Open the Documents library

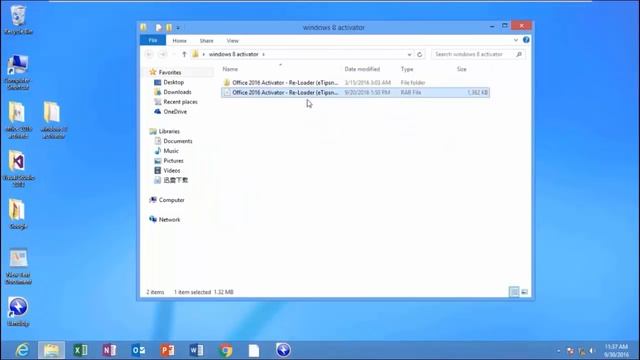click(178, 141)
